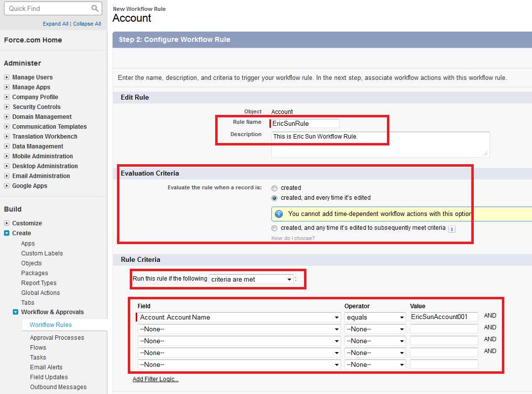Expand the Translation Workbench section

coord(6,136)
